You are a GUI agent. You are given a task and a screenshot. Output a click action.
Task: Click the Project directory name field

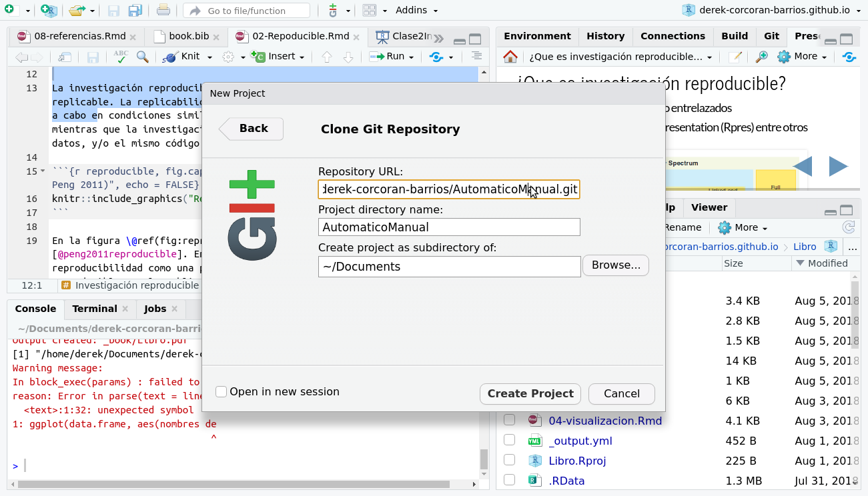(449, 227)
